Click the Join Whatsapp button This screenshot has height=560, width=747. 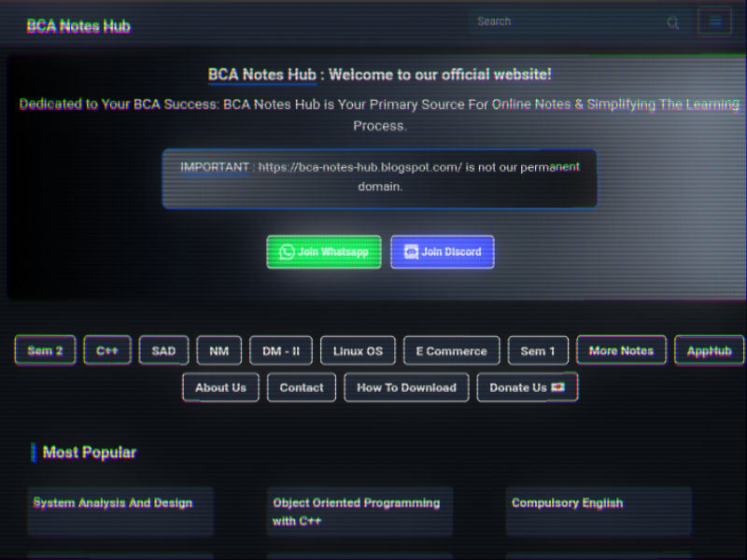324,252
